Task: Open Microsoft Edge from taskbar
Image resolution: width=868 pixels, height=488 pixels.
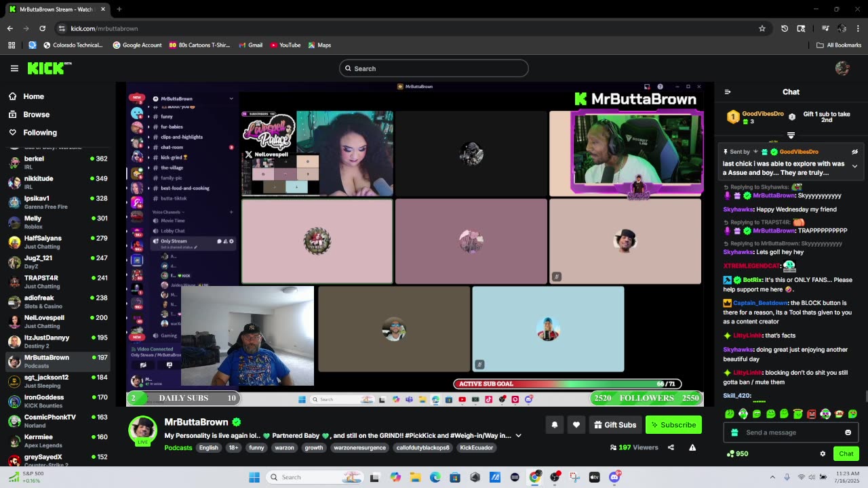Action: (x=435, y=477)
